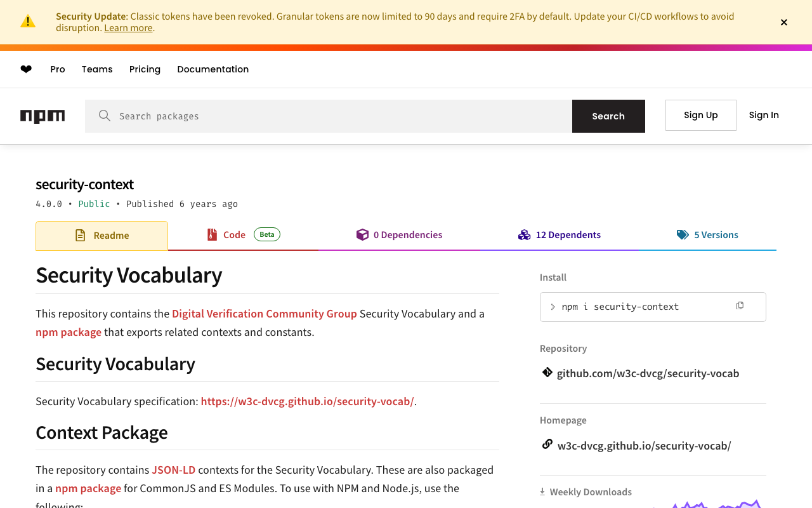Follow the Learn more link in banner

pos(128,28)
